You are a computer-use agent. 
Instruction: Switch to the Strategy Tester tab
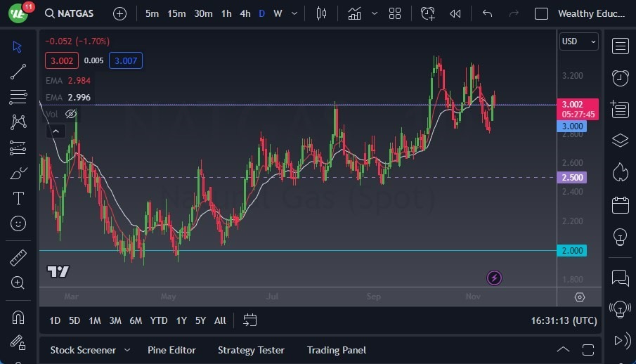tap(251, 350)
